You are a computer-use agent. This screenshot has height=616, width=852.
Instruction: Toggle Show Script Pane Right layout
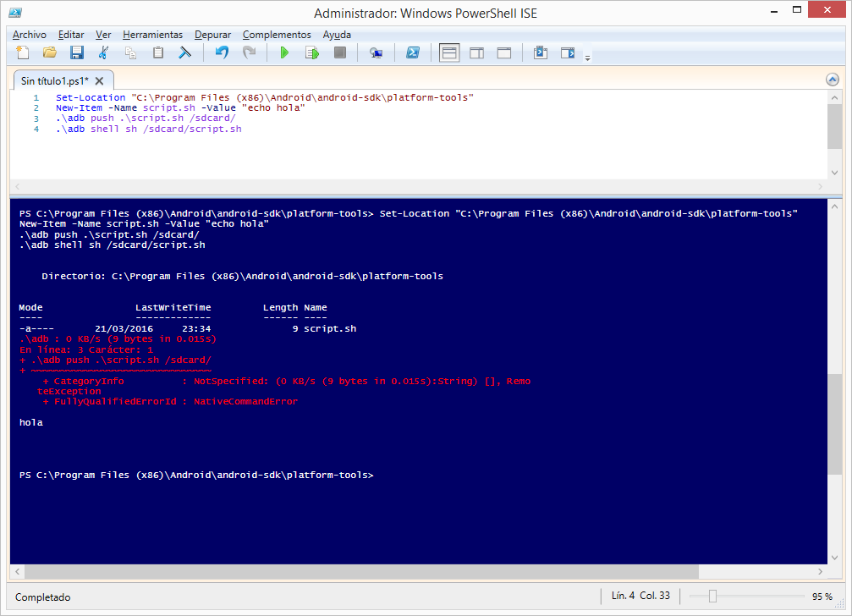pyautogui.click(x=476, y=52)
